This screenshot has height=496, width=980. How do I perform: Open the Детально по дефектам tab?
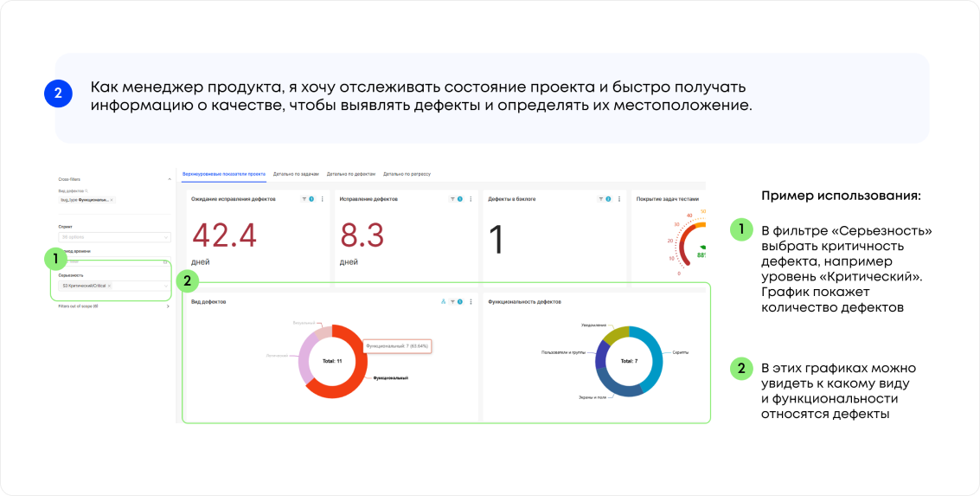click(x=351, y=174)
